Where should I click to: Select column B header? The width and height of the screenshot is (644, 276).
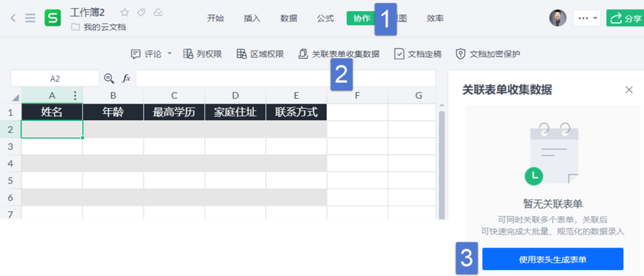click(113, 95)
